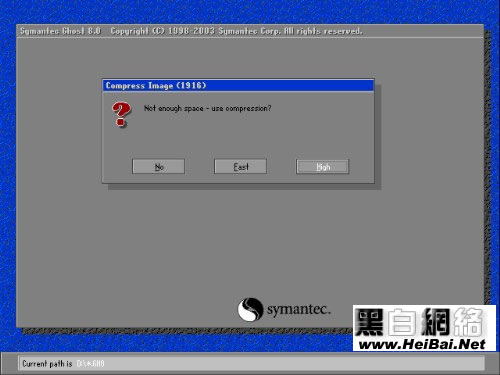Click the red question mark icon
This screenshot has height=375, width=500.
(x=121, y=114)
